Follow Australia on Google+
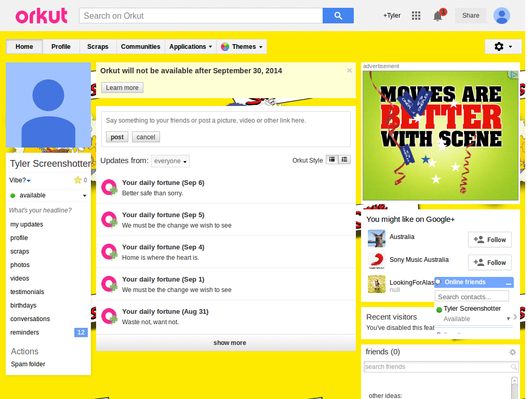 [x=489, y=240]
